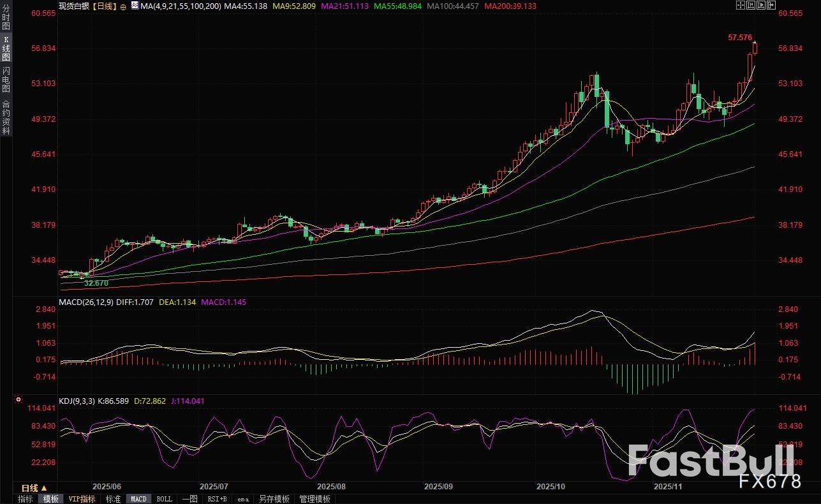The width and height of the screenshot is (821, 504).
Task: Click the 57.576 high price marker
Action: click(x=740, y=38)
